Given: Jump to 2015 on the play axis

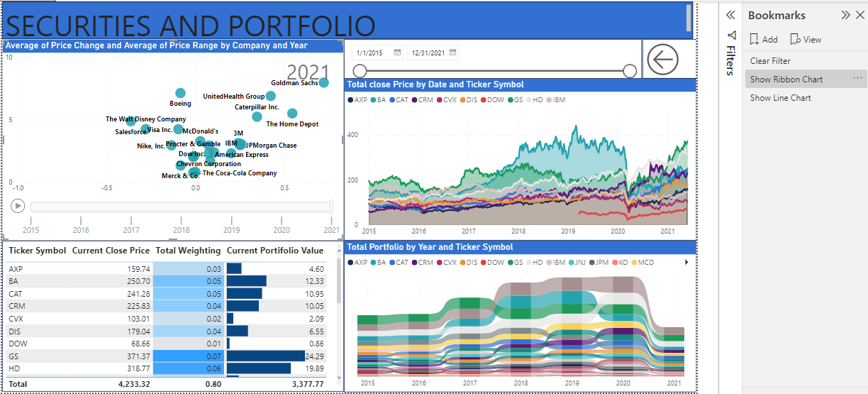Looking at the screenshot, I should (30, 229).
